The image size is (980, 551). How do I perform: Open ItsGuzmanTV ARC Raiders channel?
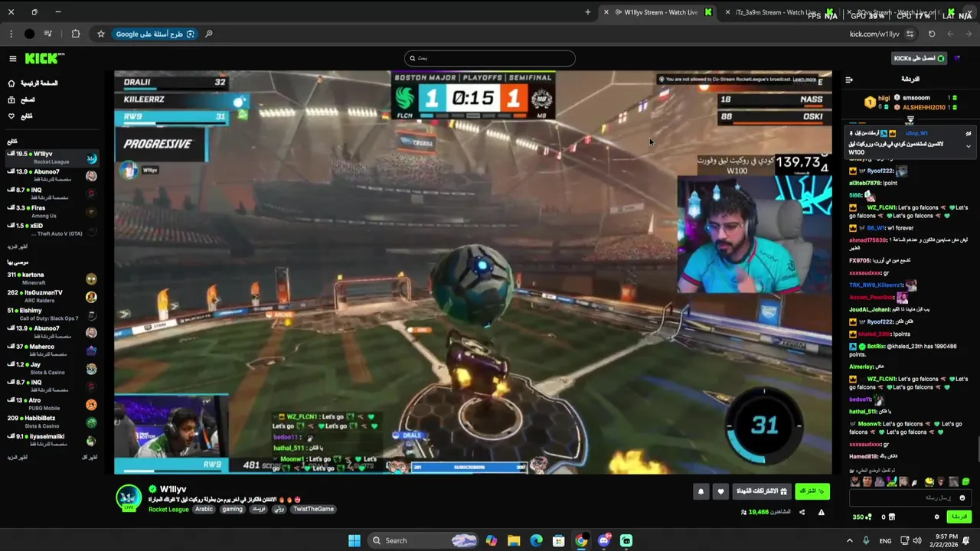click(52, 296)
